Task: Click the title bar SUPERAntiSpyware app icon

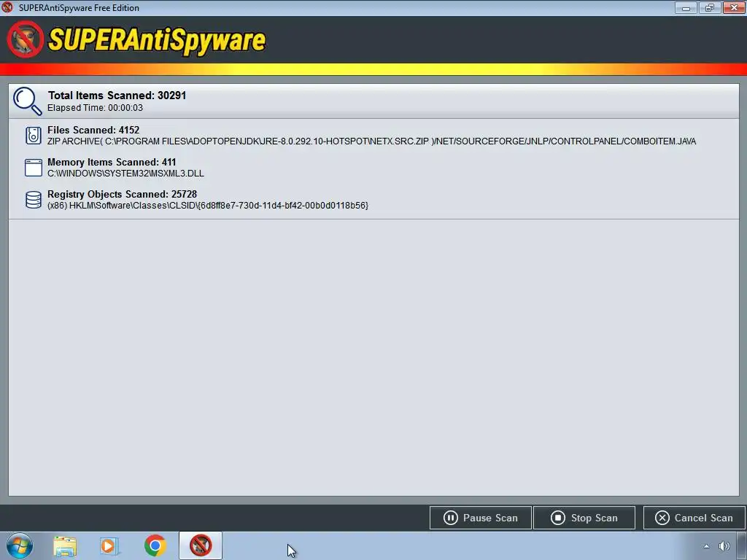Action: tap(7, 7)
